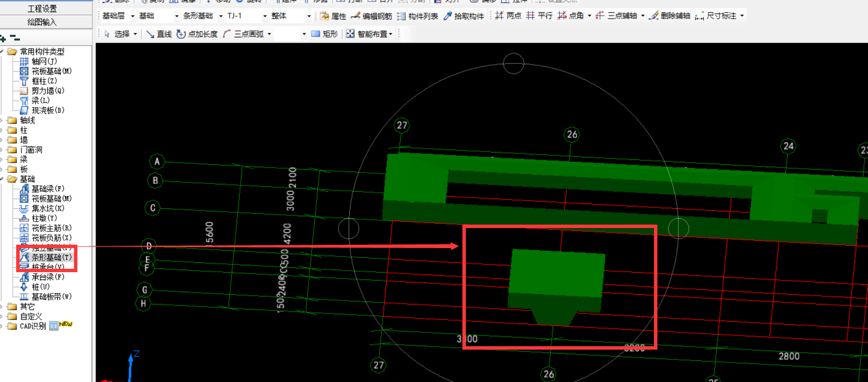This screenshot has height=382, width=868.
Task: Select 筏板基础(M) under 常用构件类型
Action: (46, 71)
